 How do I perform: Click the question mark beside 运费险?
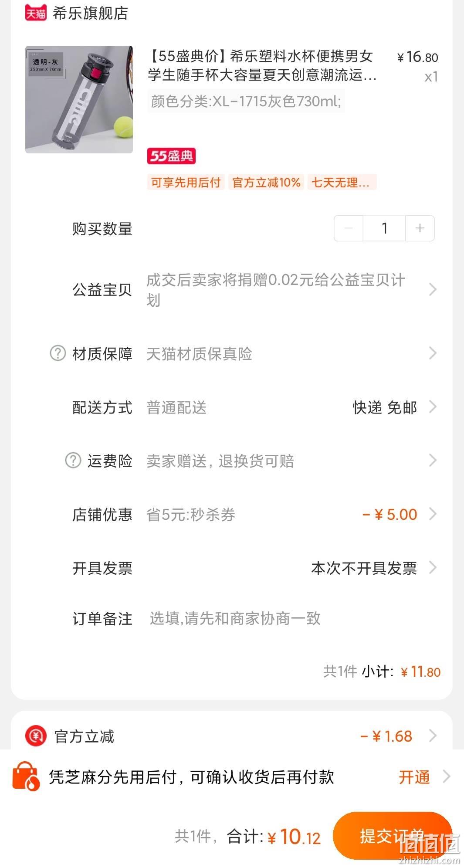point(73,460)
